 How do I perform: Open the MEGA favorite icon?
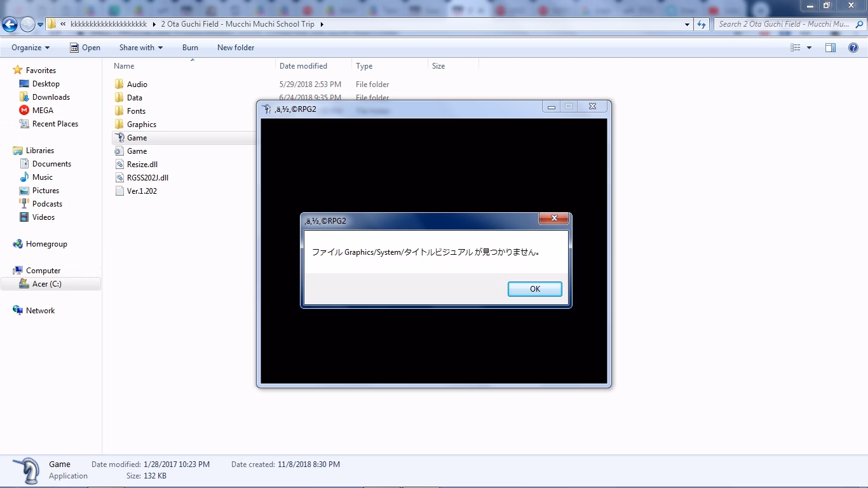[24, 111]
